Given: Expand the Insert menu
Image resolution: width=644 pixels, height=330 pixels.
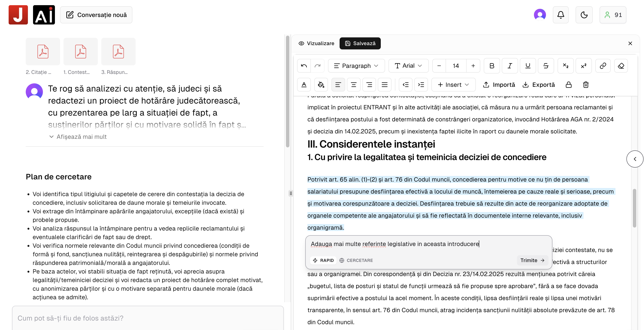Looking at the screenshot, I should click(453, 85).
